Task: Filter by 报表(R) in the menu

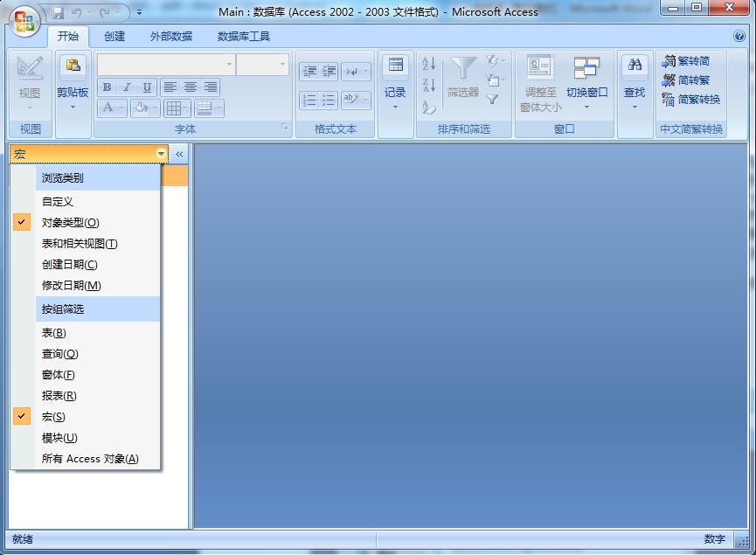Action: [85, 396]
